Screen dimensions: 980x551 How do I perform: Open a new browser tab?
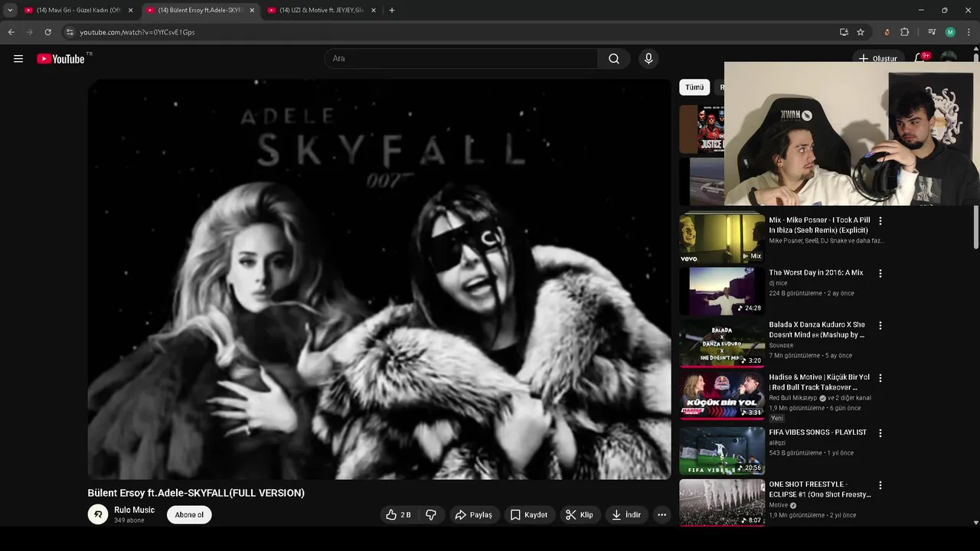click(392, 10)
